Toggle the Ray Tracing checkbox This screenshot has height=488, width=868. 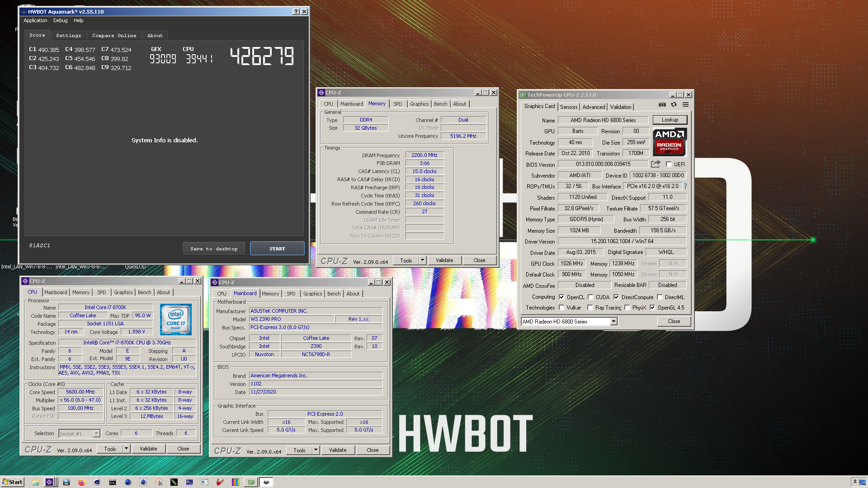click(x=590, y=308)
